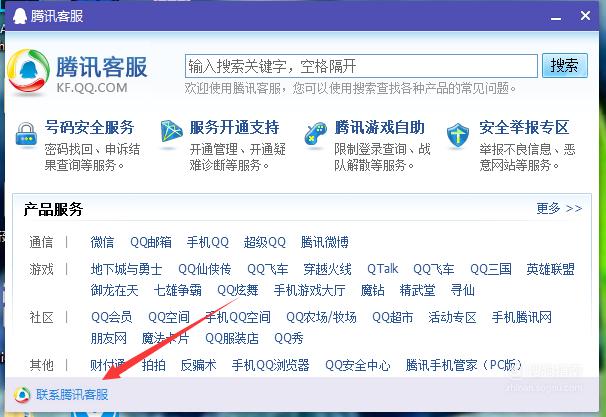
Task: Click the 搜索 button
Action: coord(565,66)
